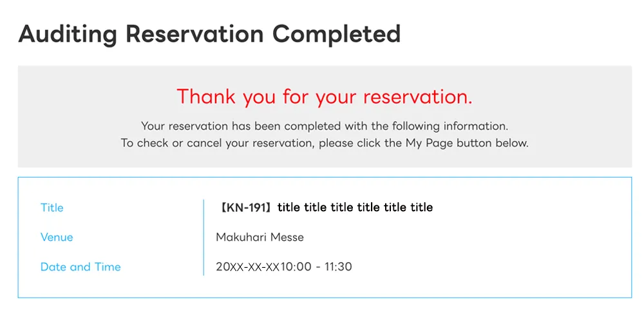Click the blue Venue field label
Image resolution: width=644 pixels, height=311 pixels.
(x=57, y=237)
